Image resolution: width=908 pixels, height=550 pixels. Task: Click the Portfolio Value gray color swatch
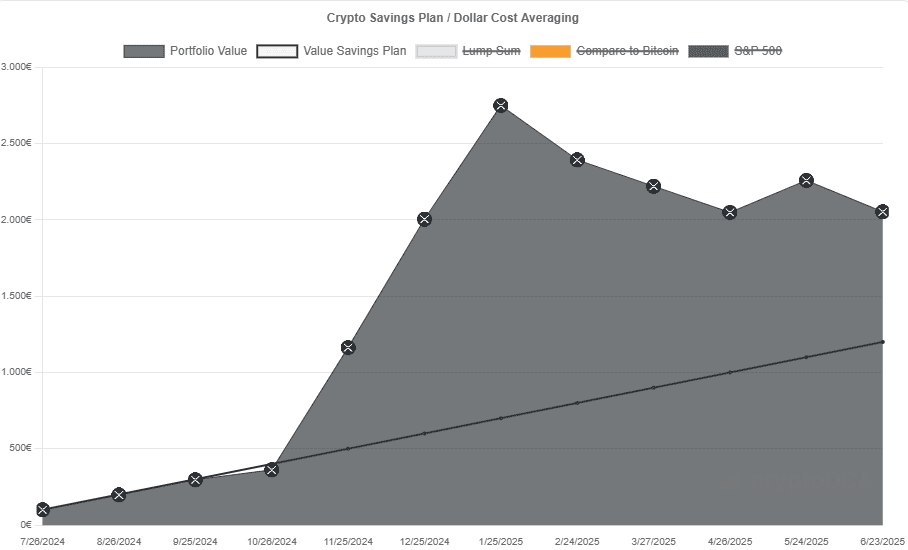tap(144, 51)
